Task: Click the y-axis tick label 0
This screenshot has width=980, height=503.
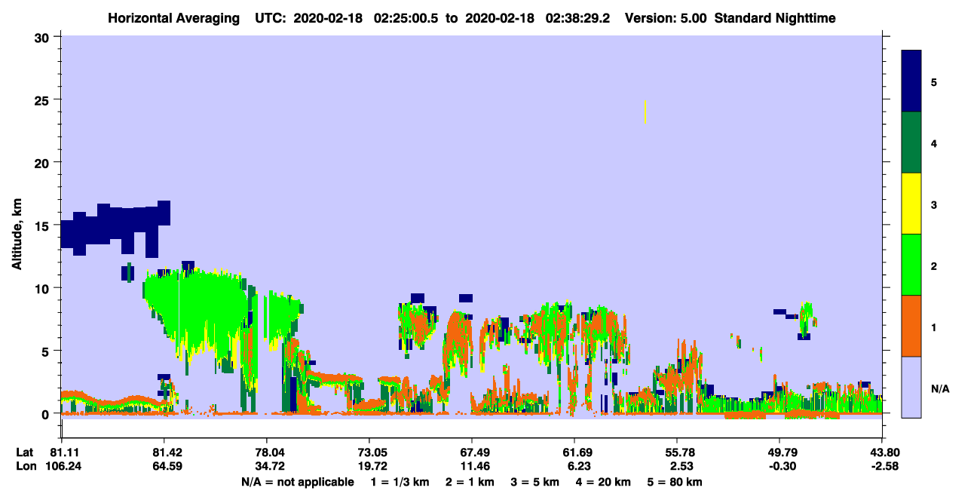Action: coord(47,414)
